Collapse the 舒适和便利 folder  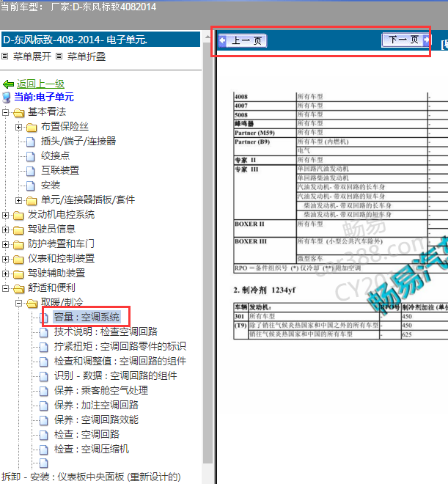tap(5, 288)
